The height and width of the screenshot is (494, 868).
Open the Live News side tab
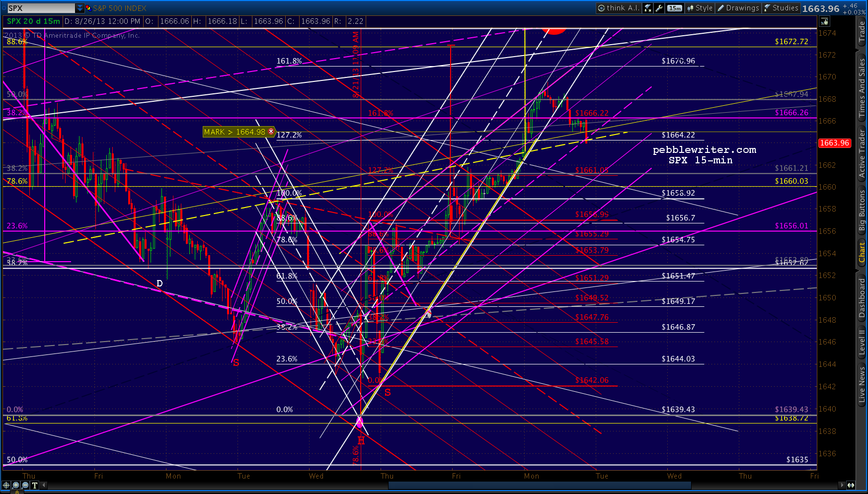pos(862,384)
